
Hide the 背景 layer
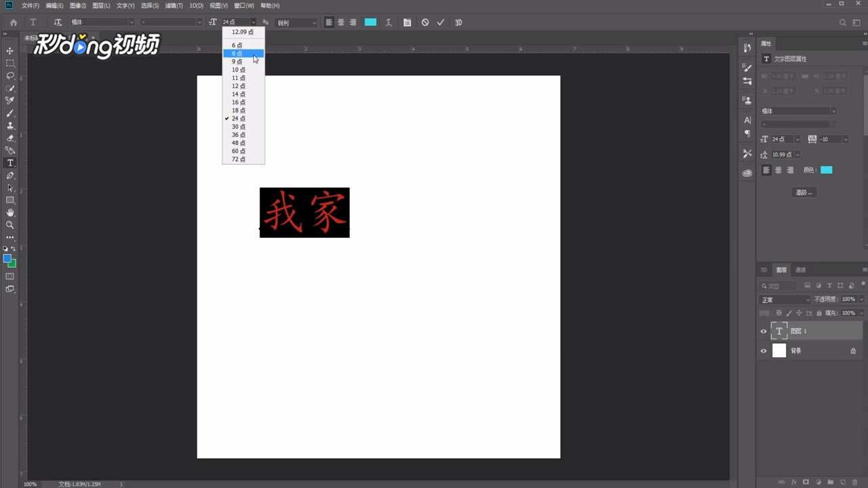(763, 350)
